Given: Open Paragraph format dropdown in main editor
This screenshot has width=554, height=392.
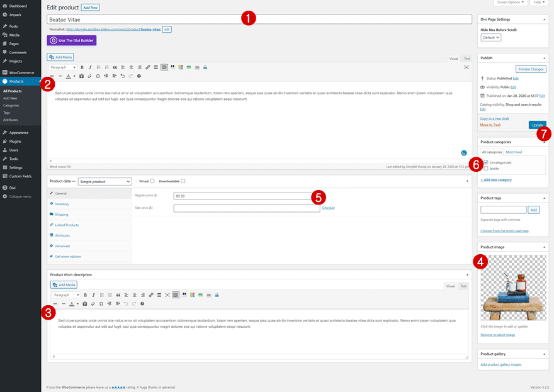Looking at the screenshot, I should tap(63, 67).
